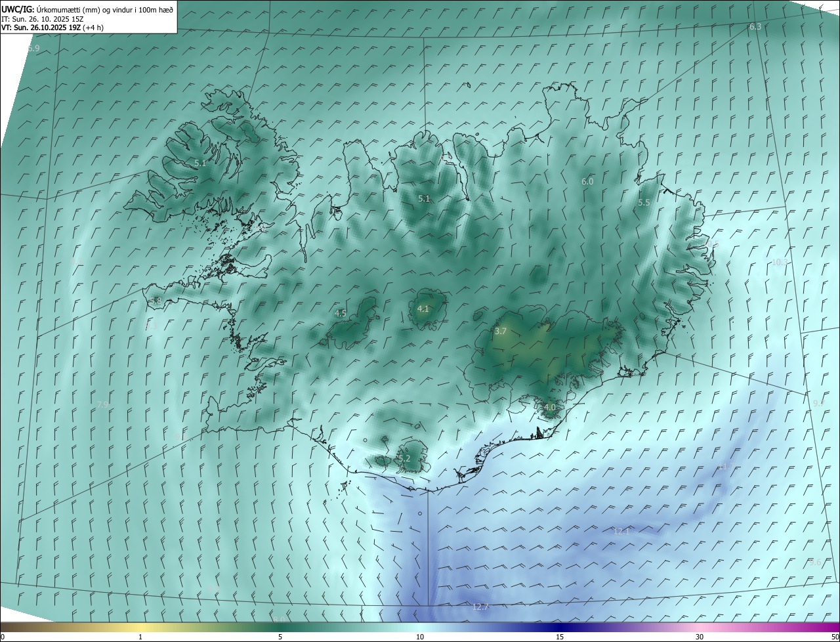The image size is (840, 642).
Task: Click the 1 tick on the color scale
Action: [140, 637]
